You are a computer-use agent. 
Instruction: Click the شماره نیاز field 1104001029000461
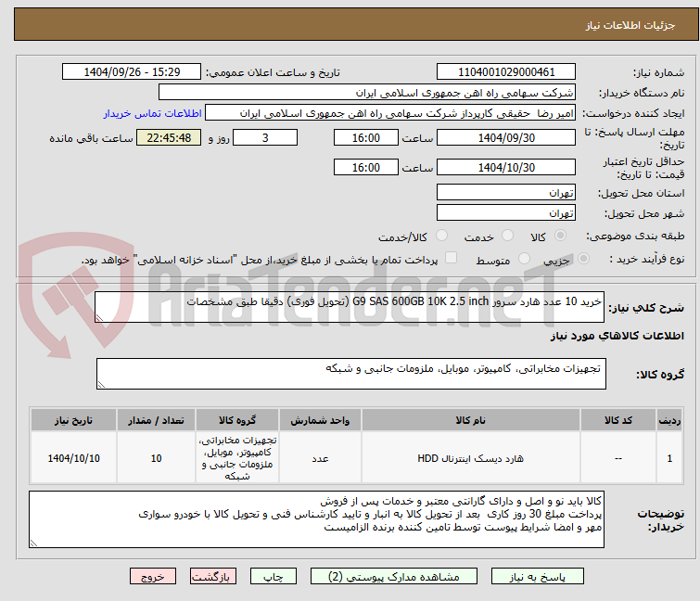coord(506,72)
